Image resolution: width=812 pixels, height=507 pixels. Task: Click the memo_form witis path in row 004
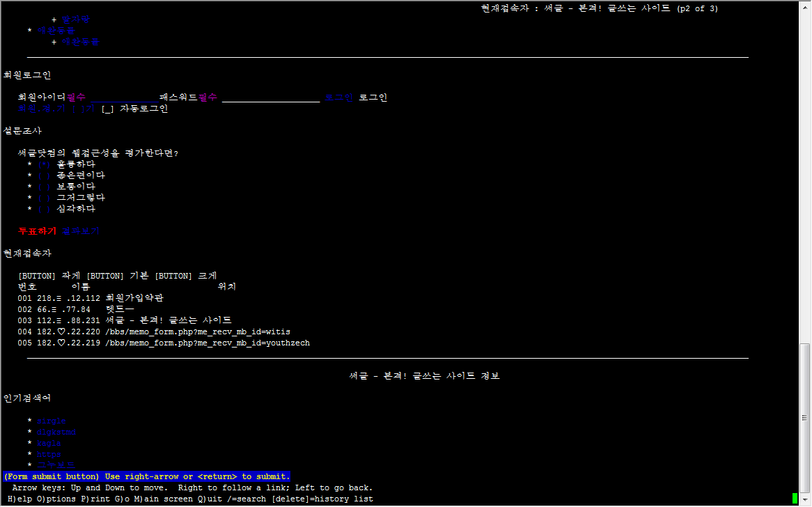(197, 332)
